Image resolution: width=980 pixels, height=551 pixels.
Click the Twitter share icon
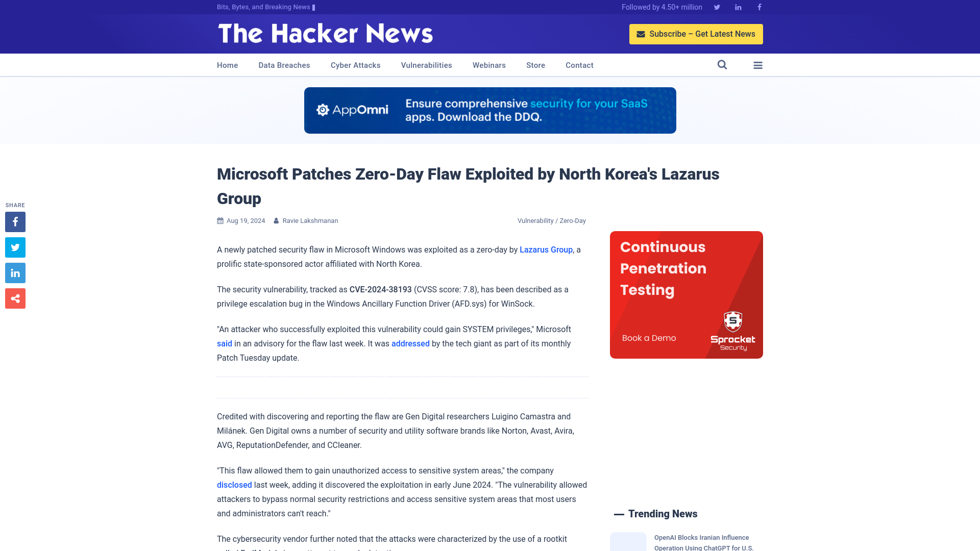[15, 247]
